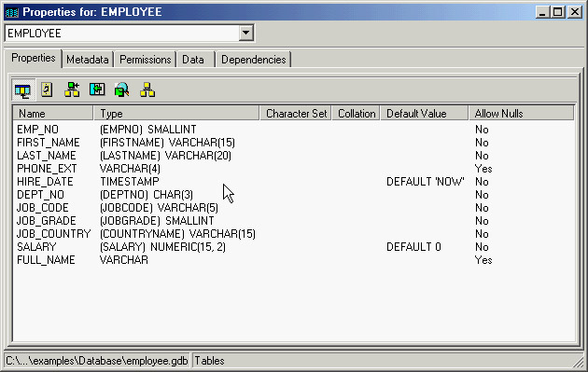The height and width of the screenshot is (372, 588).
Task: Go to the Data tab
Action: coord(193,60)
